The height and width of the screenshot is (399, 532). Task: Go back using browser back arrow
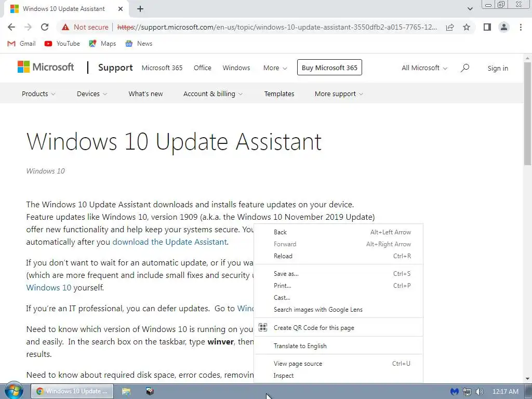[11, 27]
